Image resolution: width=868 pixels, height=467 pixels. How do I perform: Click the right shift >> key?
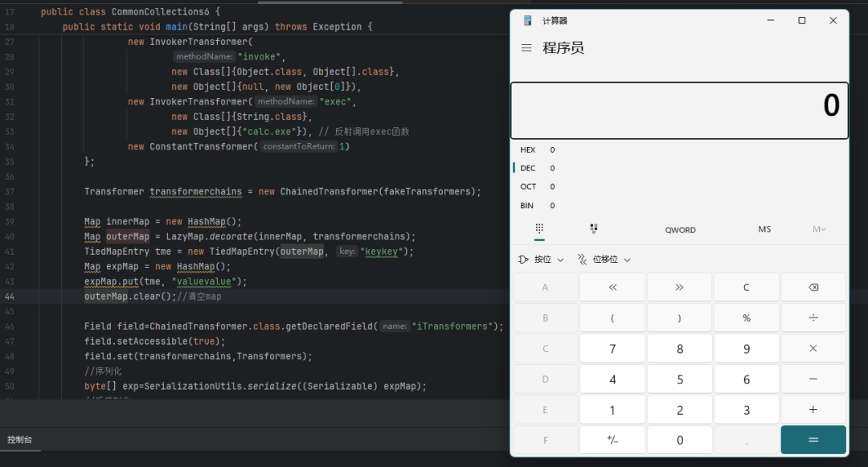pos(679,287)
